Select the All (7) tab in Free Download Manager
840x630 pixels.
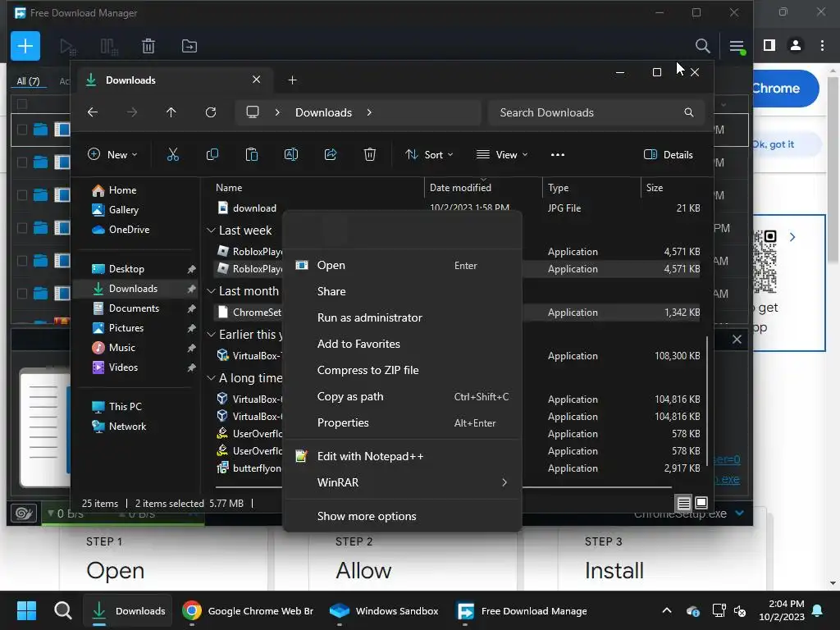[29, 81]
